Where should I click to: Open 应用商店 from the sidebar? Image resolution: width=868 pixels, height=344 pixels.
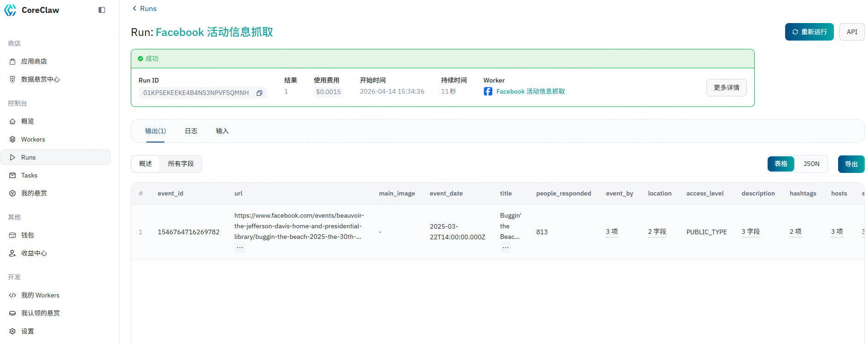pyautogui.click(x=34, y=61)
